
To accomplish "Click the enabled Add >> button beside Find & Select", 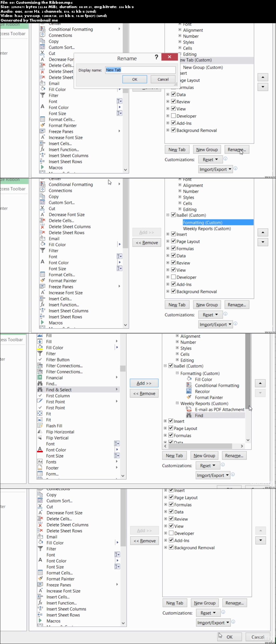I will pos(144,383).
